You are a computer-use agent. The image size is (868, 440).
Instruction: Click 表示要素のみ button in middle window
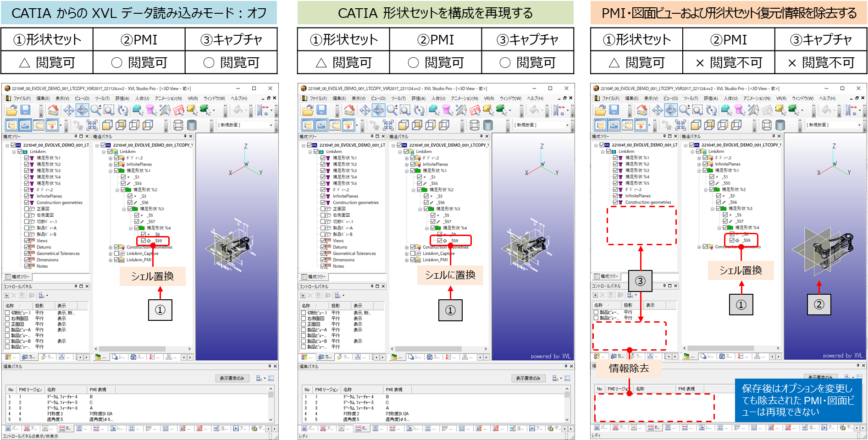528,379
